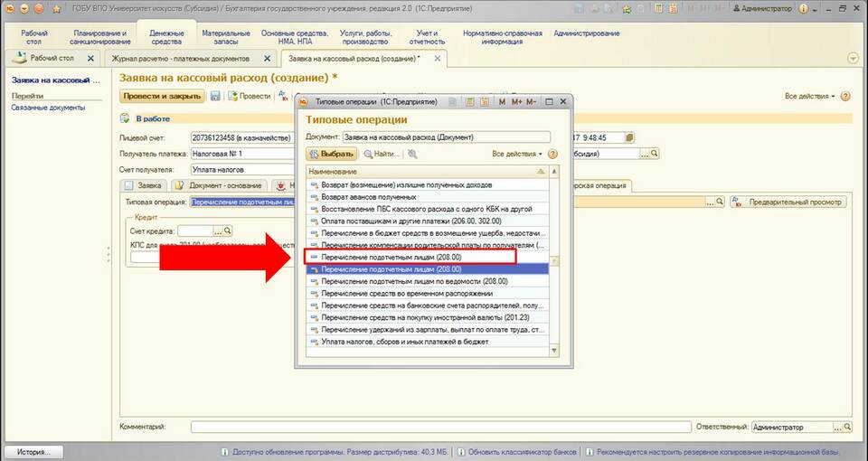Close Журнал расчетно-платежных документов tab
The width and height of the screenshot is (868, 461).
(267, 58)
